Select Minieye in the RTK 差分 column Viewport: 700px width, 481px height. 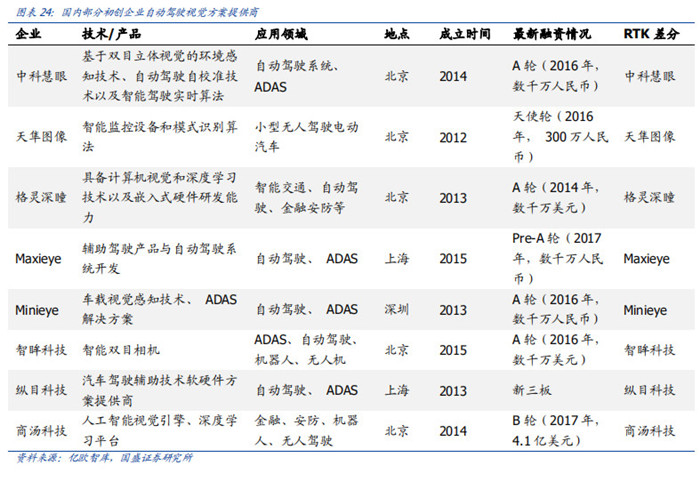[646, 310]
